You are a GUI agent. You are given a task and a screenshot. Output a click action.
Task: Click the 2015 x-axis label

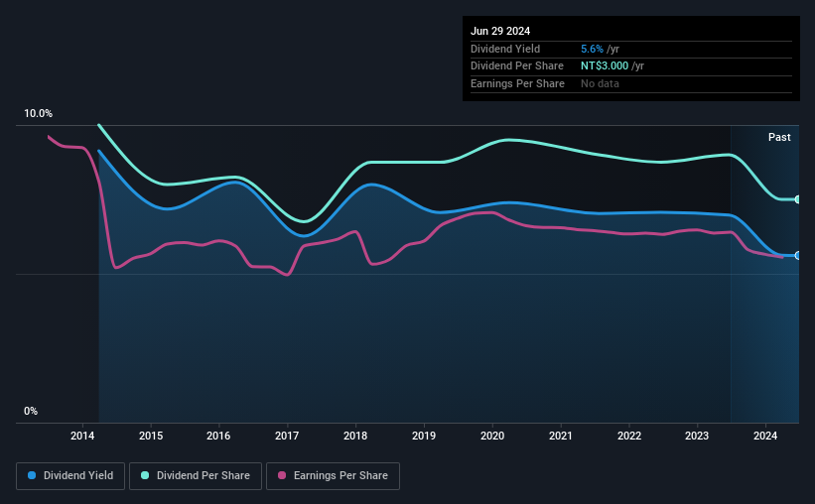tap(151, 436)
